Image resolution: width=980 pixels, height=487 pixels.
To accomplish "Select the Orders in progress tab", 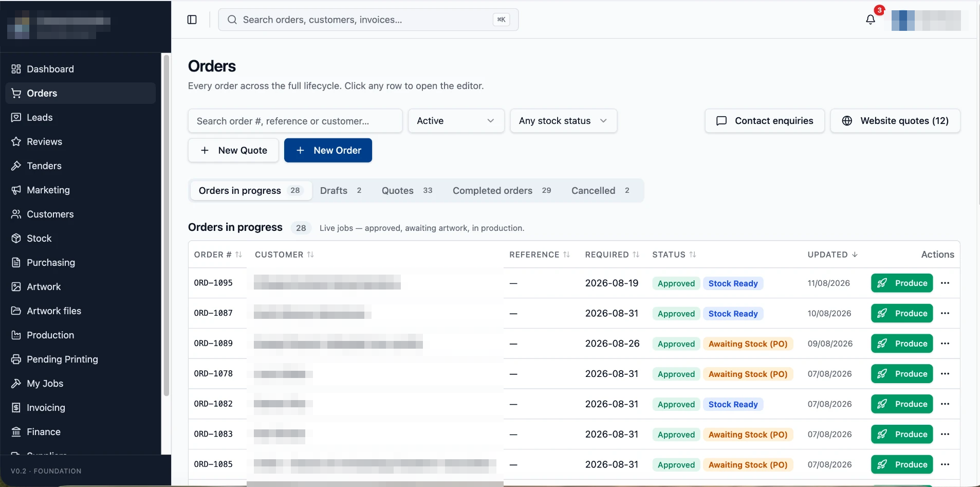I will (x=251, y=191).
